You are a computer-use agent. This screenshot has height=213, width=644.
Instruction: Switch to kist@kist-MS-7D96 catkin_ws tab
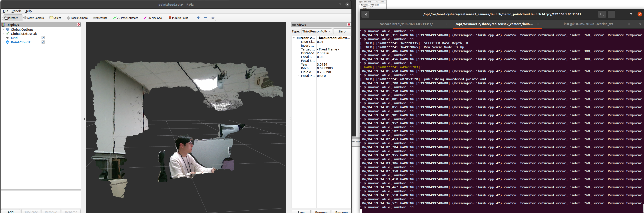(x=588, y=24)
